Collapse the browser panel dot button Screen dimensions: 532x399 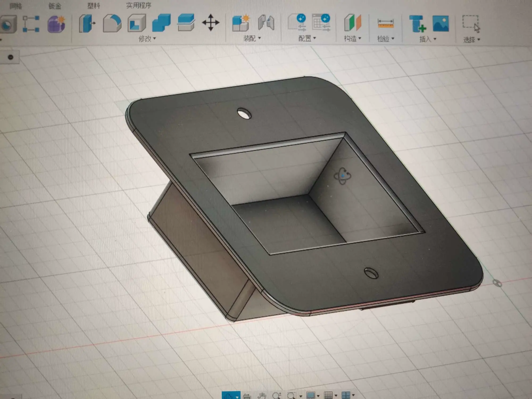11,57
